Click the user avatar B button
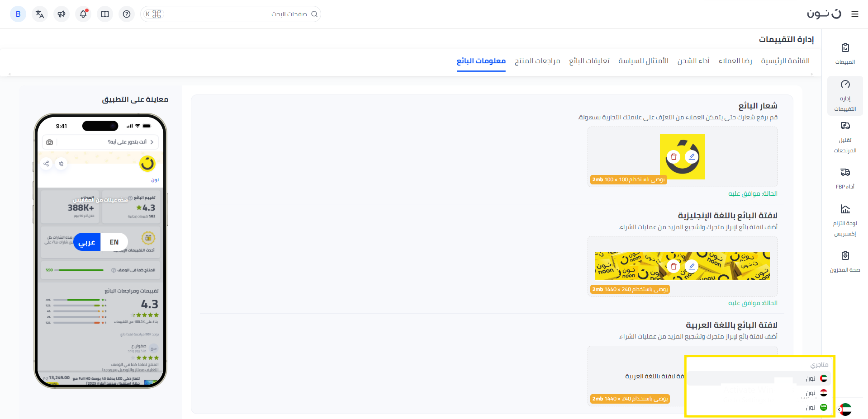This screenshot has width=868, height=419. click(18, 14)
